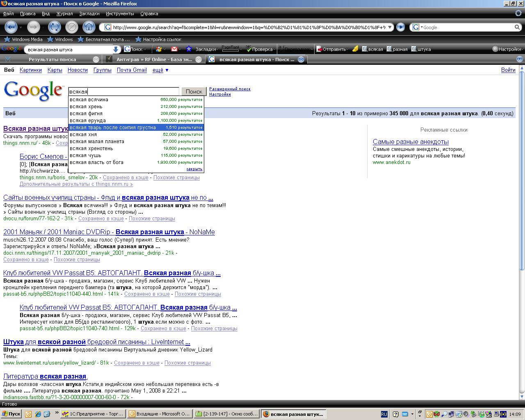Open Google Toolbar bookmarks star

click(x=189, y=49)
